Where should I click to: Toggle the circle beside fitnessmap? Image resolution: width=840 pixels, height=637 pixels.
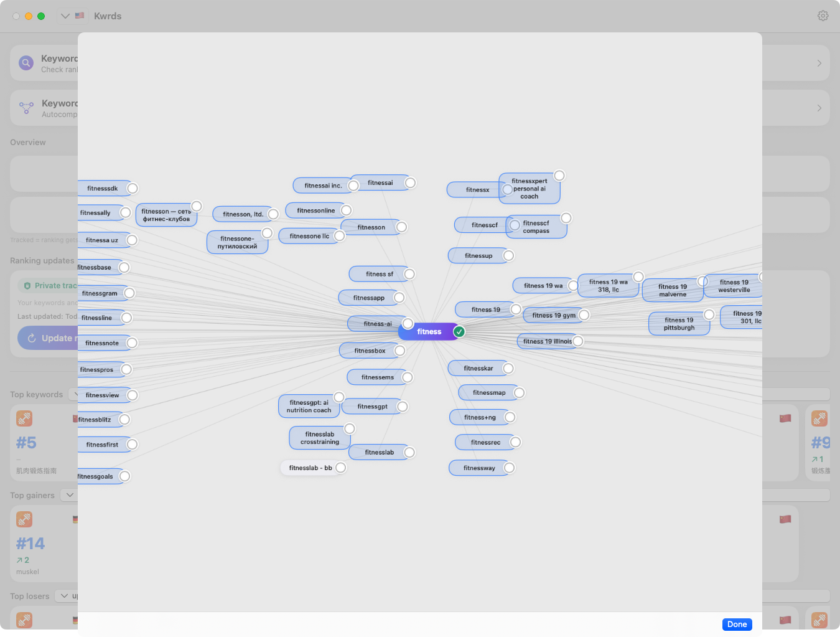pyautogui.click(x=520, y=393)
